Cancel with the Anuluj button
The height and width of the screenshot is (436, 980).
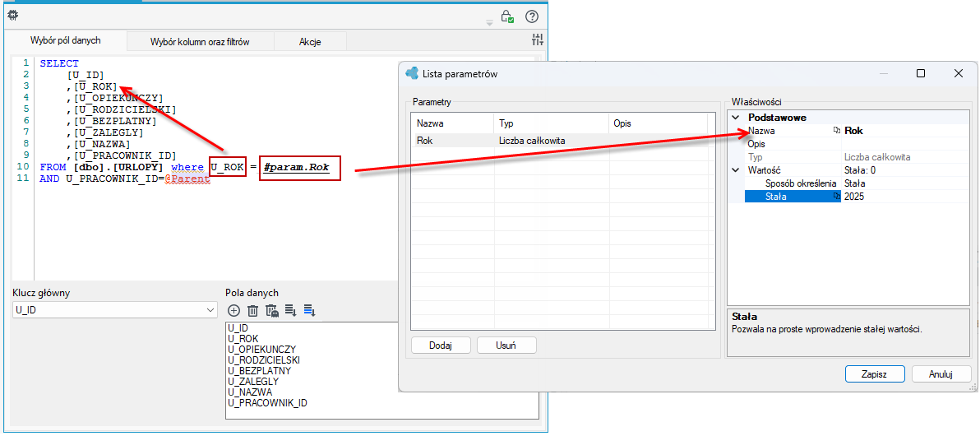[x=941, y=374]
